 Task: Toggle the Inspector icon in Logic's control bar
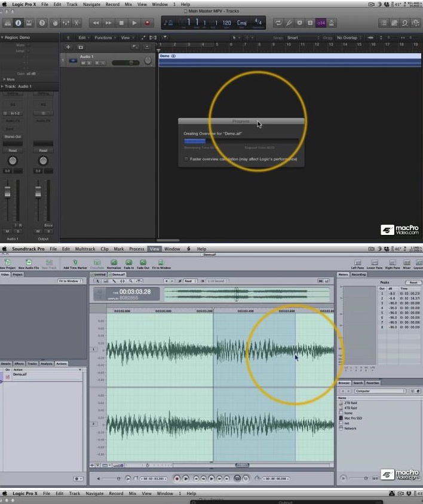(x=19, y=23)
